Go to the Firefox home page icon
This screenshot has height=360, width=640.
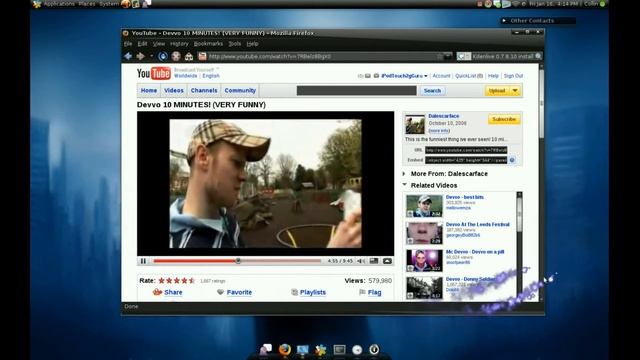pos(189,56)
